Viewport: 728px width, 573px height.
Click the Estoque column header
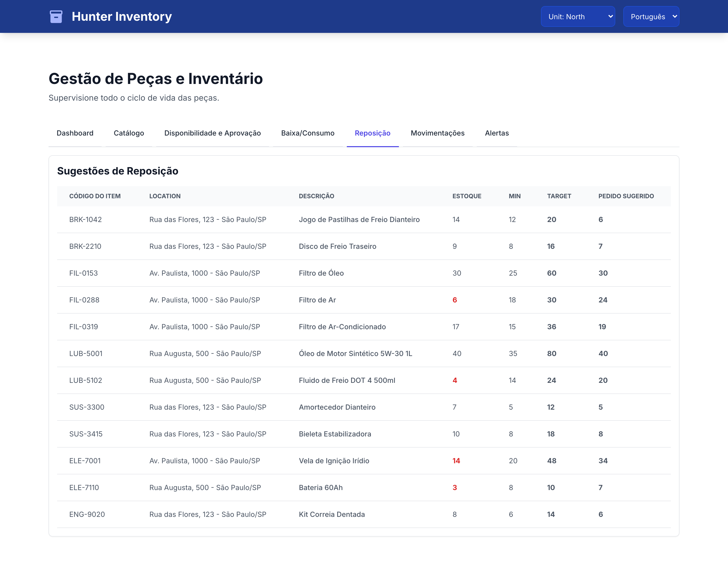coord(467,196)
